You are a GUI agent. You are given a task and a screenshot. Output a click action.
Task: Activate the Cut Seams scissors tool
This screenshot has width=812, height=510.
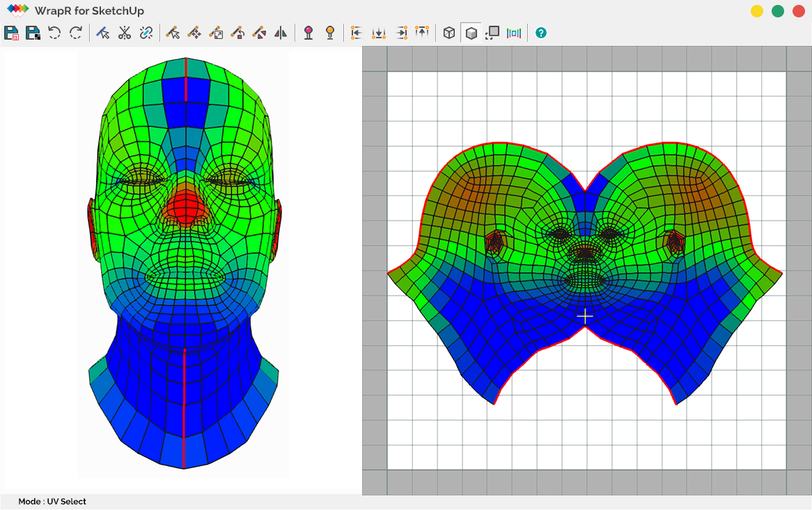pyautogui.click(x=124, y=33)
